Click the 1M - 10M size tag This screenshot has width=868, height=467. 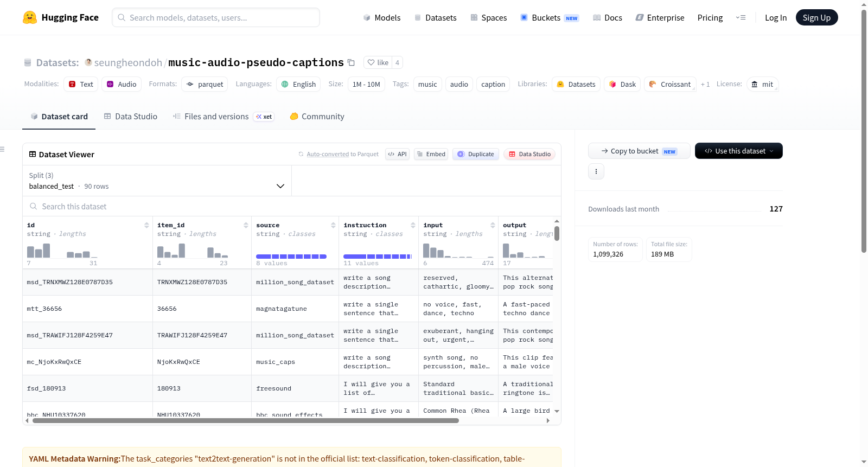366,84
